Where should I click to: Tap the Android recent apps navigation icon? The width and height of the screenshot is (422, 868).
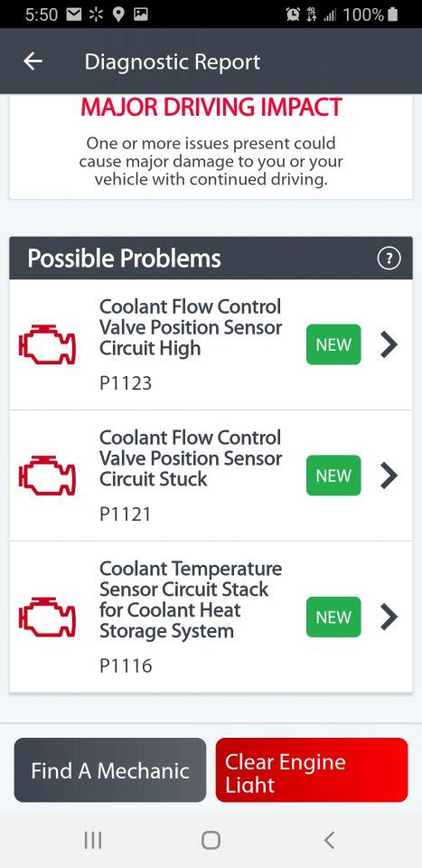click(x=93, y=840)
